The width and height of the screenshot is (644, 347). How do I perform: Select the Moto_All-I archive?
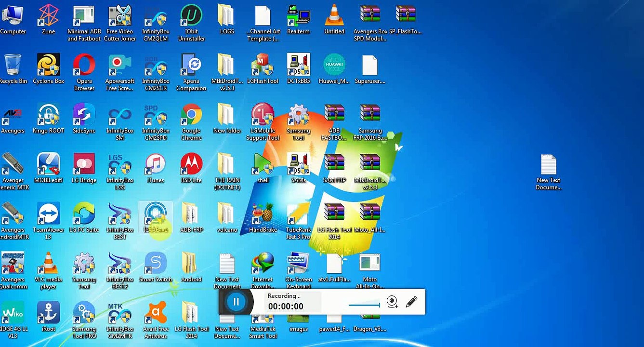point(370,218)
